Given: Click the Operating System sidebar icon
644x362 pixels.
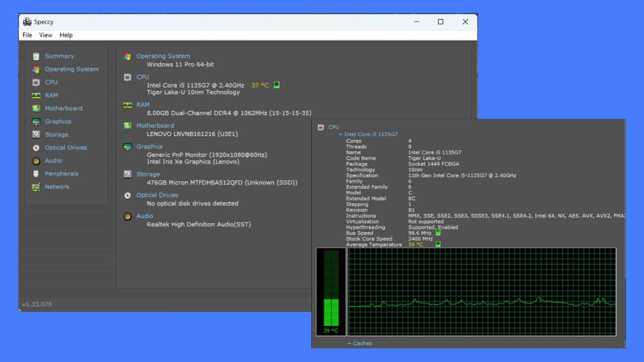Looking at the screenshot, I should coord(36,69).
